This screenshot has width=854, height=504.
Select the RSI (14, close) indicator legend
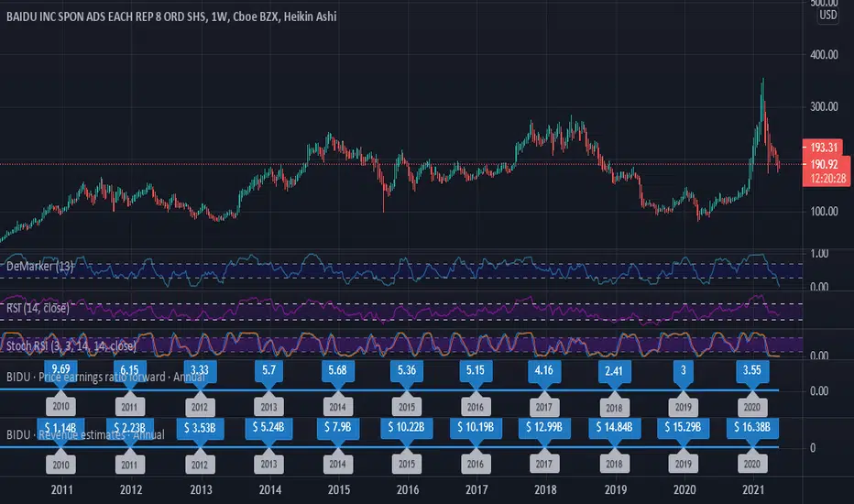38,308
